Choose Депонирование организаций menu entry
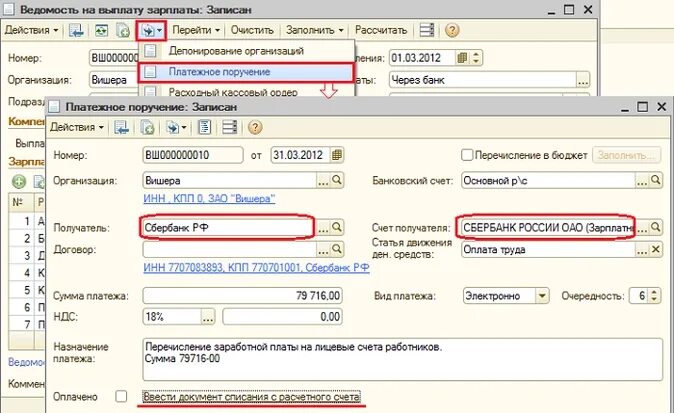This screenshot has height=413, width=674. [246, 51]
